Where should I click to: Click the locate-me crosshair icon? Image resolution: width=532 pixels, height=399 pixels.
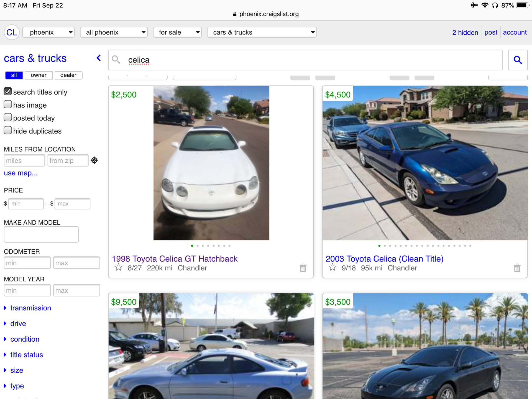tap(94, 160)
